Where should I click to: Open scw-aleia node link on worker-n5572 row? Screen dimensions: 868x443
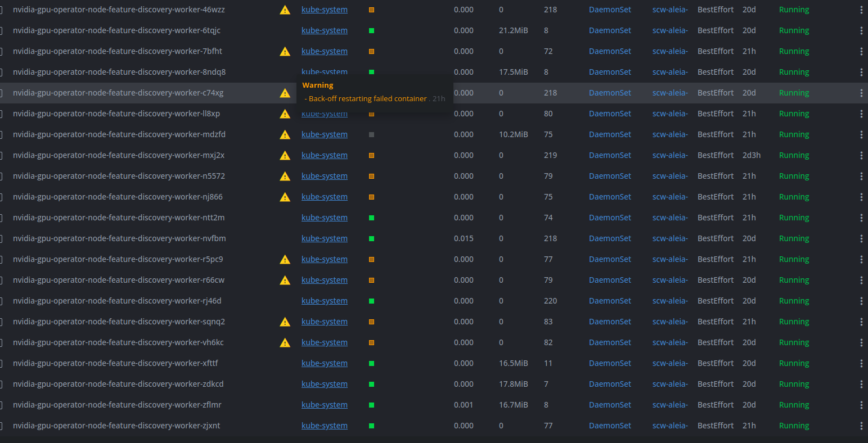(670, 176)
